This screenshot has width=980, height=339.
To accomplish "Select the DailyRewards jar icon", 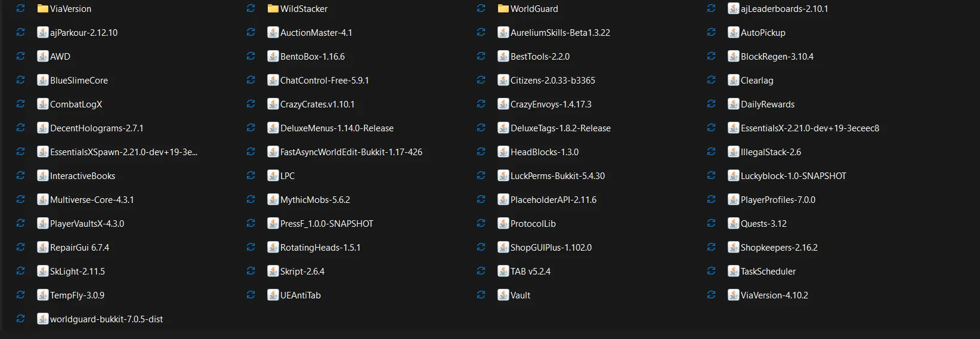I will [734, 104].
